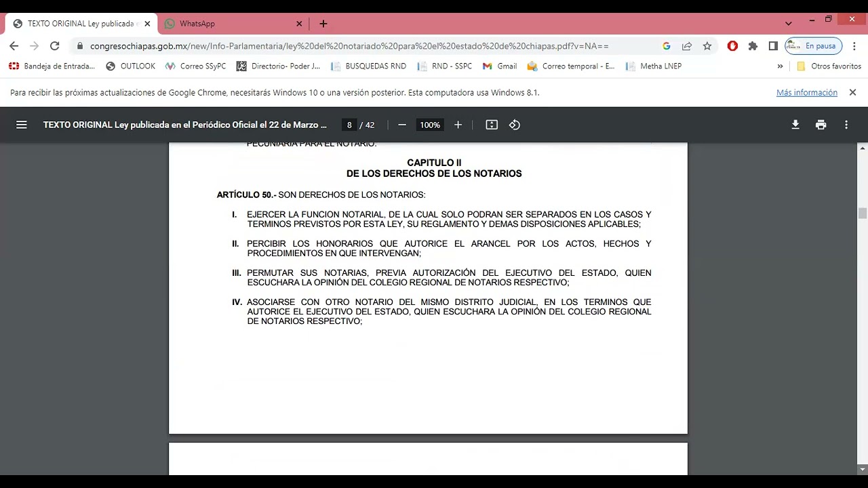The width and height of the screenshot is (868, 488).
Task: Zoom in on the PDF document
Action: coord(458,125)
